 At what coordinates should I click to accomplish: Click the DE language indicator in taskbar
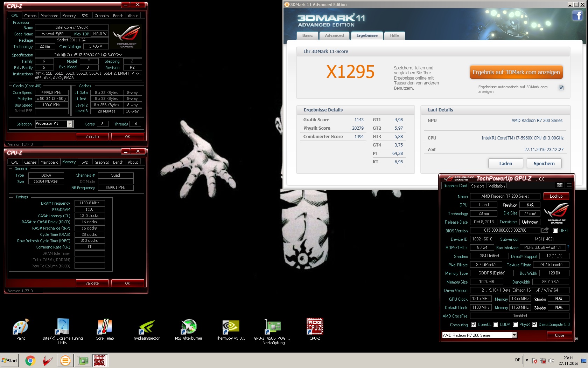click(x=518, y=360)
